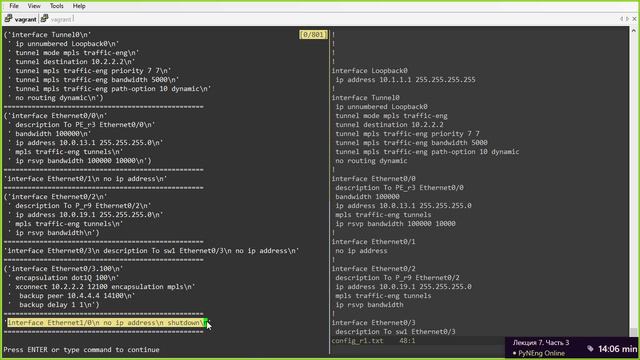Viewport: 640px width, 360px height.
Task: Click 'interface Ethernet0/0' in config_r1.txt pane
Action: point(373,178)
